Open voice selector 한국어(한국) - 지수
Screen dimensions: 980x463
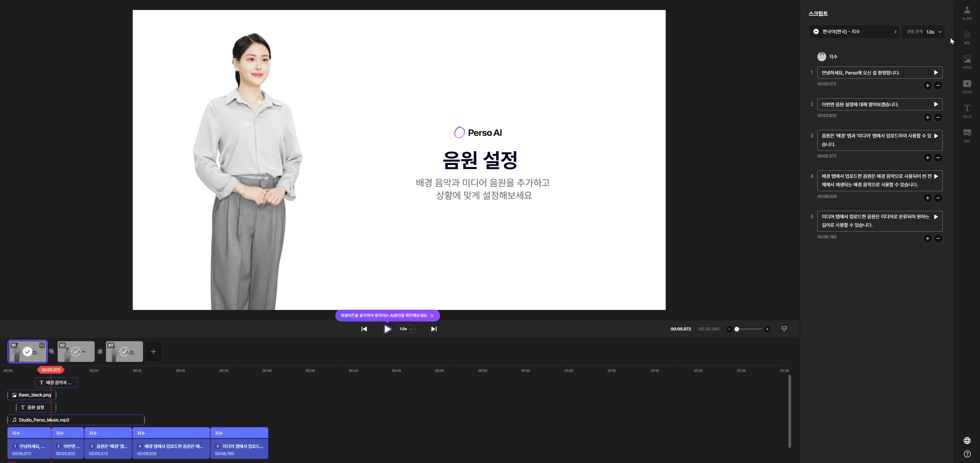[x=854, y=31]
